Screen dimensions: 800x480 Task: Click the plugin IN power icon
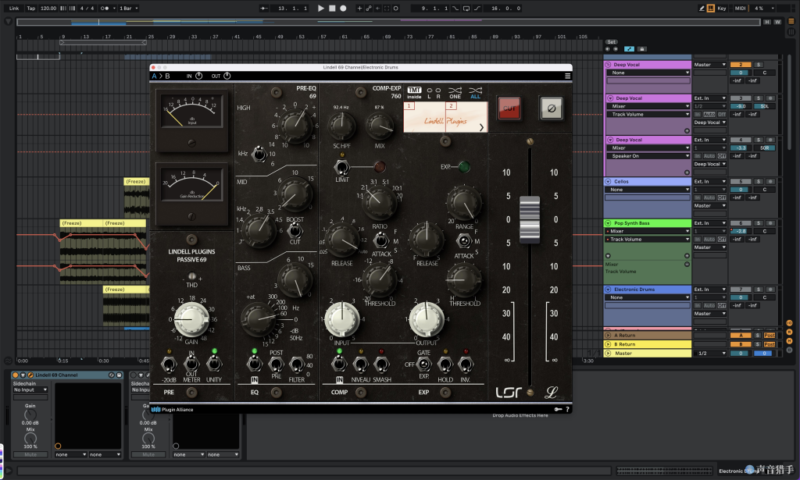click(198, 75)
